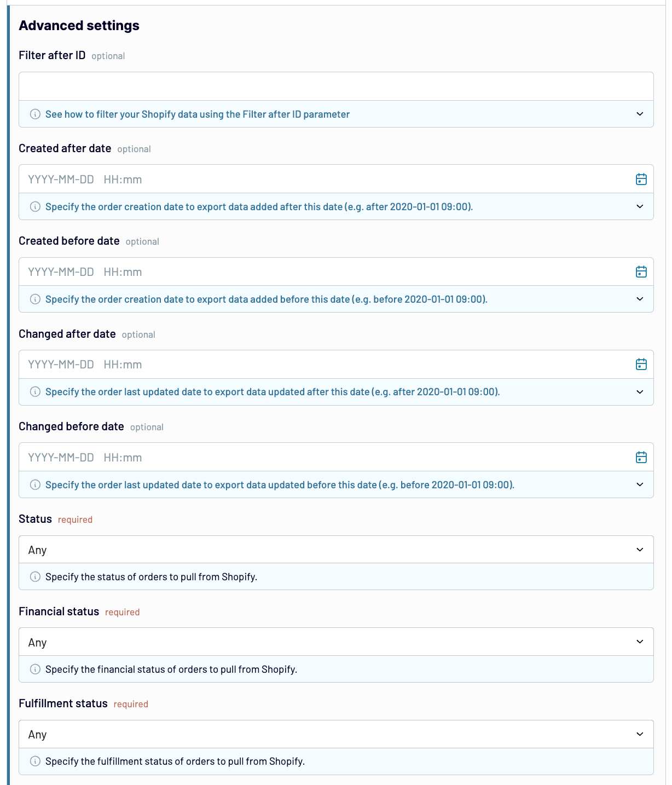Screen dimensions: 672x785
Task: Expand the Created before date hint chevron
Action: [640, 299]
